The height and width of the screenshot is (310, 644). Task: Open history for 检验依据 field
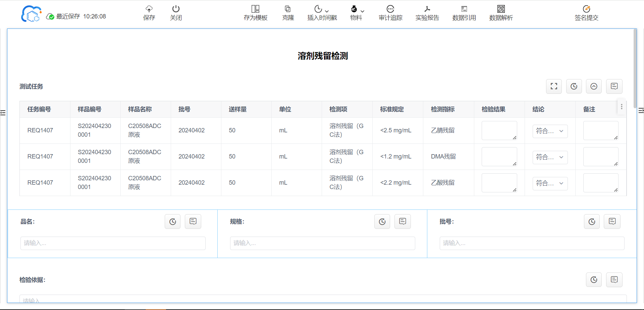(x=594, y=280)
